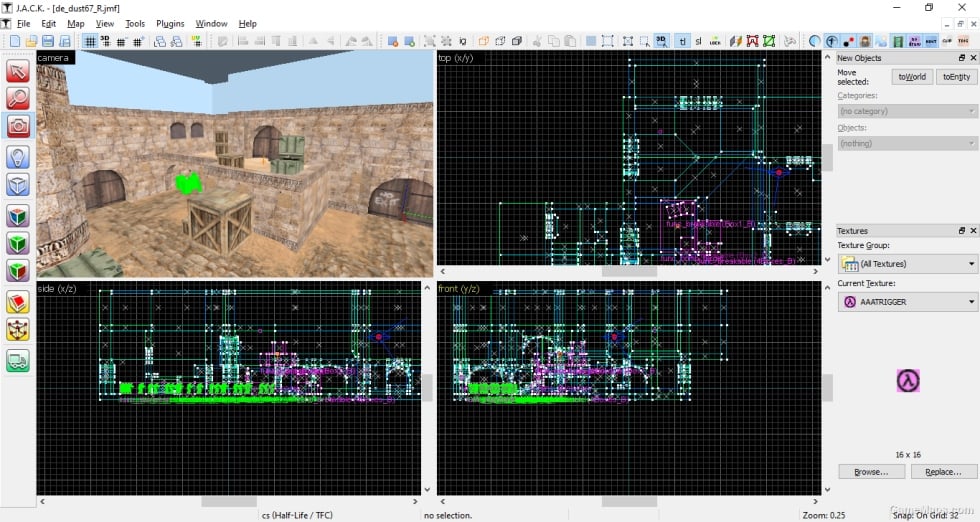This screenshot has width=980, height=522.
Task: Select the green truck Path tool
Action: tap(18, 361)
